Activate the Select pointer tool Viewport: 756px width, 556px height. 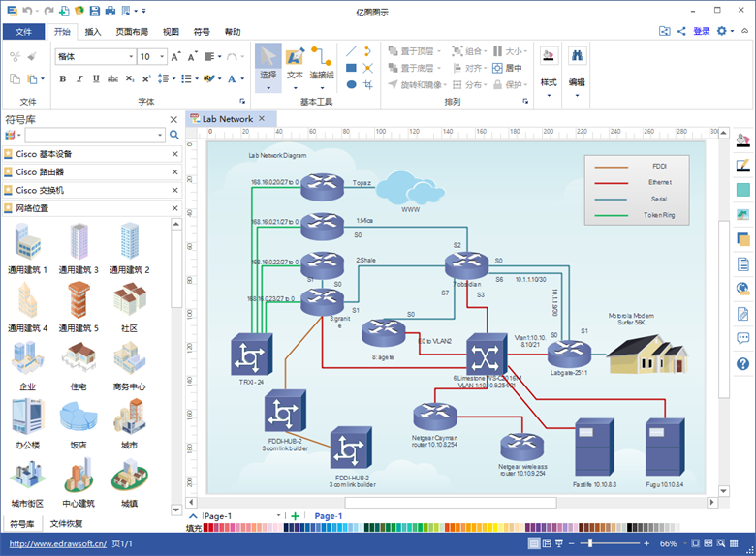[x=268, y=68]
